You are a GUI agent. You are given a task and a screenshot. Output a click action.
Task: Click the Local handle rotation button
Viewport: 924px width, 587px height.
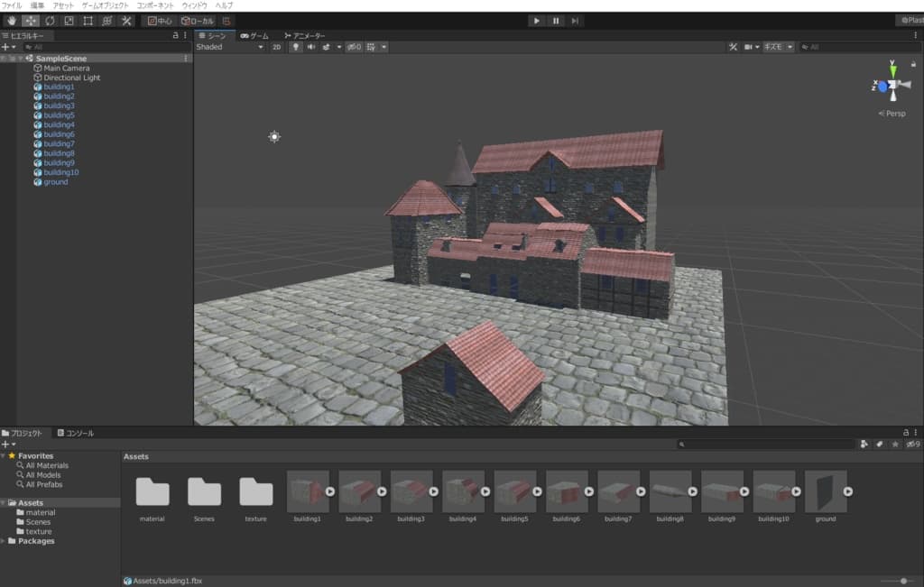[198, 21]
